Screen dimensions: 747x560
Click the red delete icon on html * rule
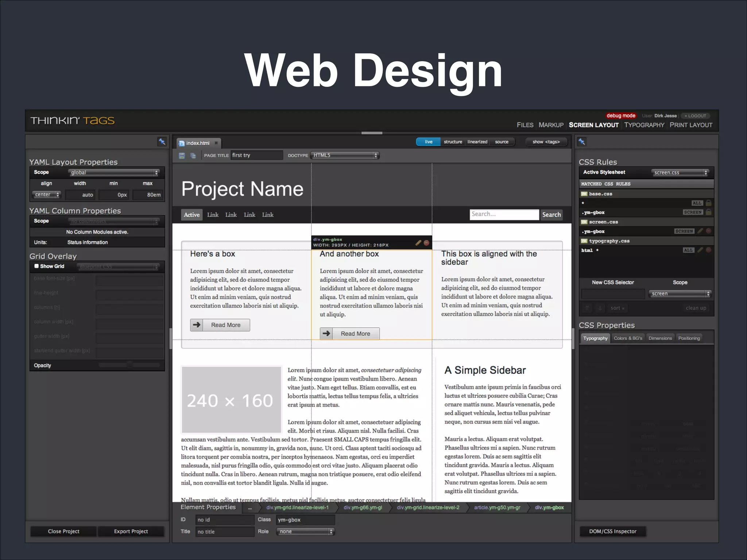708,250
